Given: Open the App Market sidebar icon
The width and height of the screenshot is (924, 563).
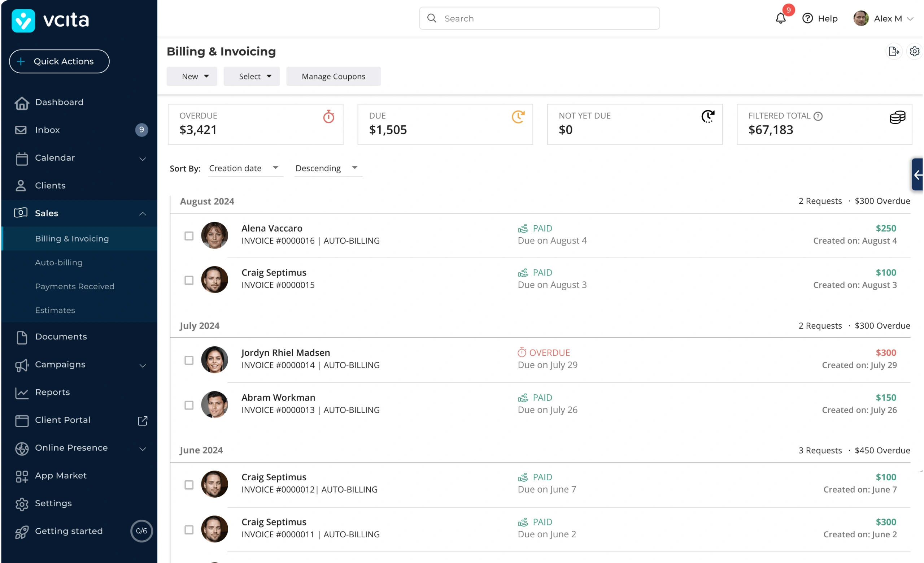Looking at the screenshot, I should 61,475.
